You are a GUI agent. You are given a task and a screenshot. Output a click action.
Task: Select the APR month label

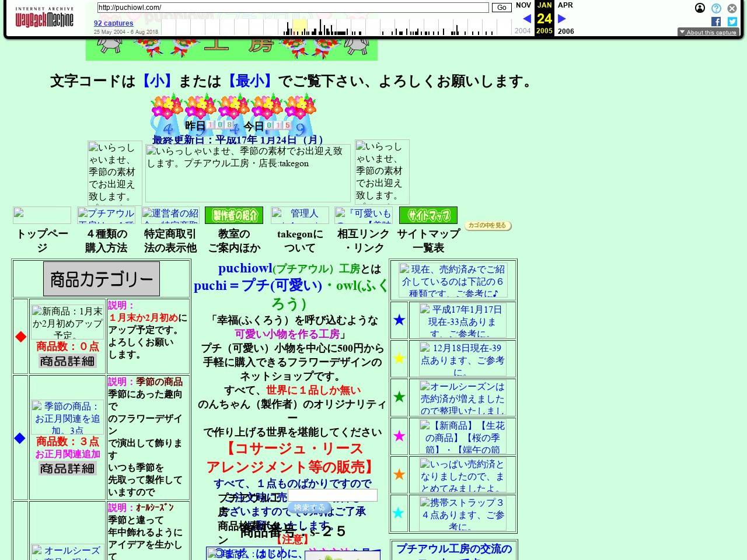click(x=565, y=5)
